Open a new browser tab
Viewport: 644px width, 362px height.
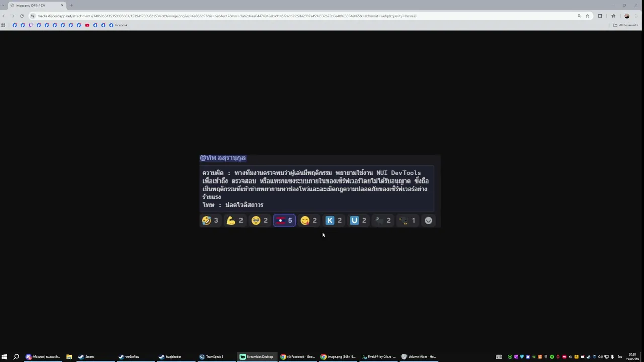point(71,5)
